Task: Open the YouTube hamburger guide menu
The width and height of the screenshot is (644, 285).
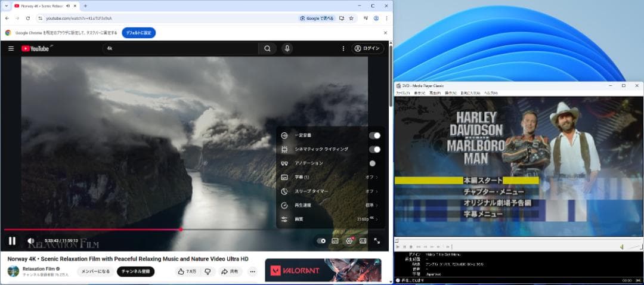Action: tap(11, 48)
